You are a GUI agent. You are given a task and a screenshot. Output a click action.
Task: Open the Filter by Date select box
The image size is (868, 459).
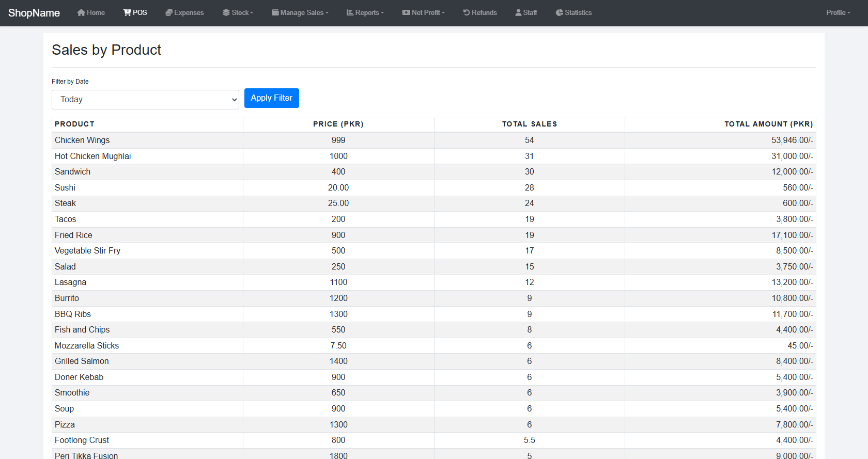click(145, 100)
